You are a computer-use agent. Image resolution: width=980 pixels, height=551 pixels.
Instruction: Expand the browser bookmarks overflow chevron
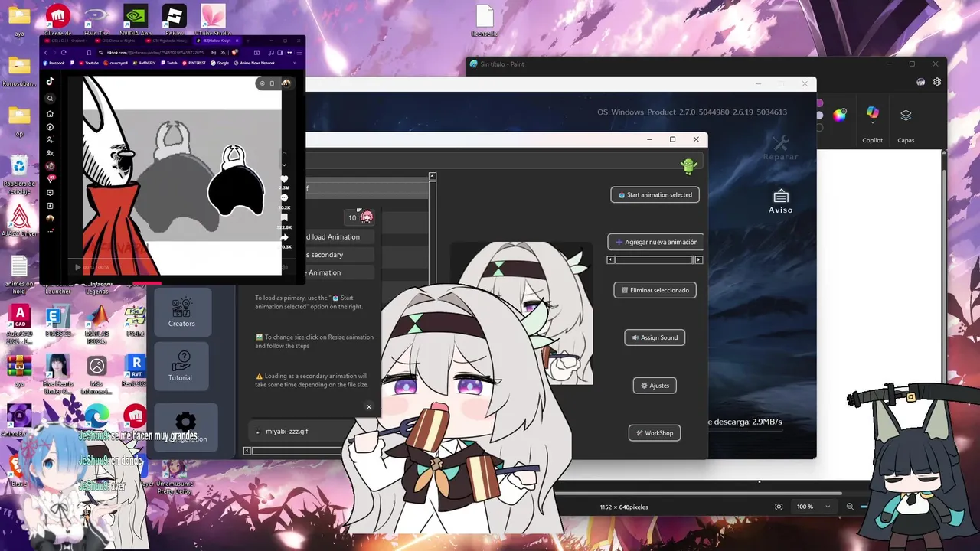(x=295, y=63)
